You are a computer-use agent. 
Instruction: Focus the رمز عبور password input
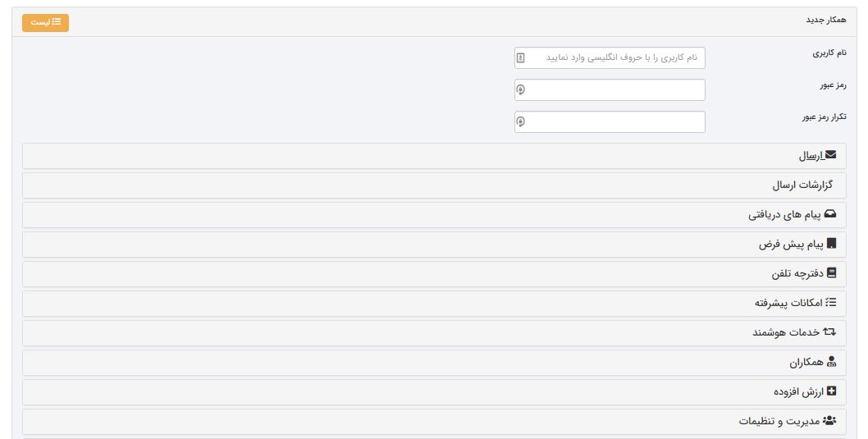coord(610,89)
